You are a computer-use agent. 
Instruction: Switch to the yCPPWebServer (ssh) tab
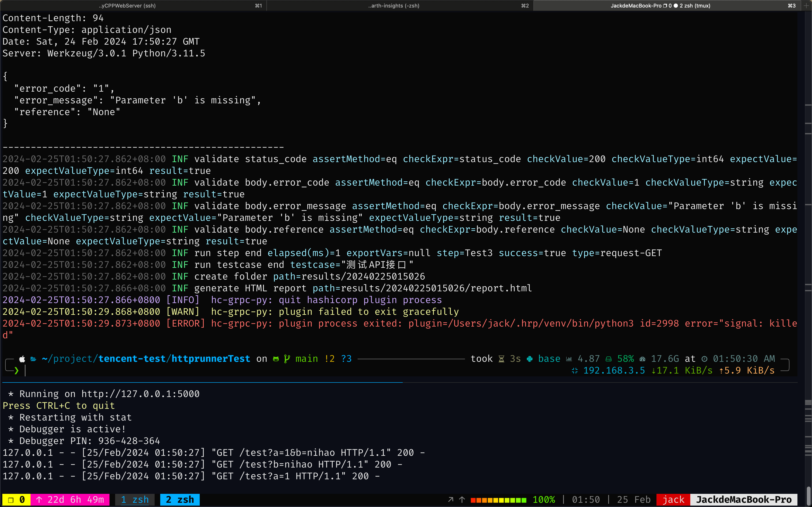(133, 5)
